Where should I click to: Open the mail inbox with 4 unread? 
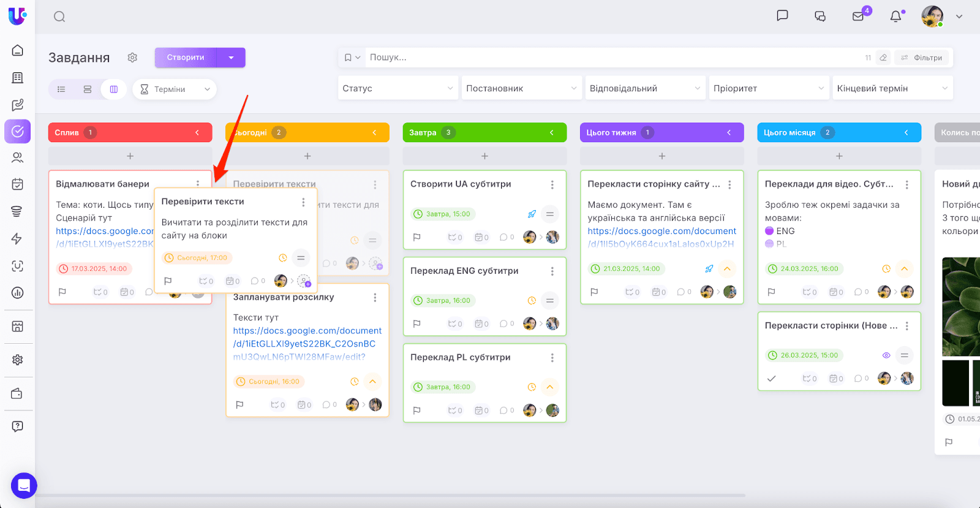click(x=859, y=16)
